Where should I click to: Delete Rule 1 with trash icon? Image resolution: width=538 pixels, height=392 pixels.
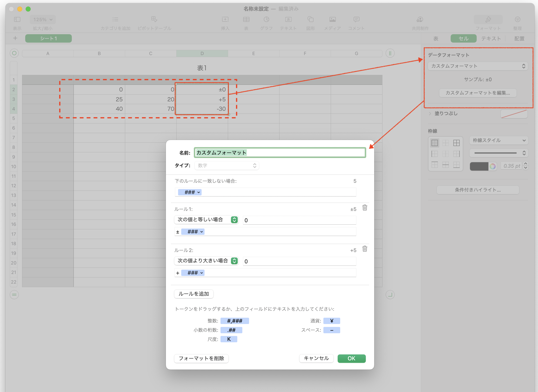(x=365, y=208)
